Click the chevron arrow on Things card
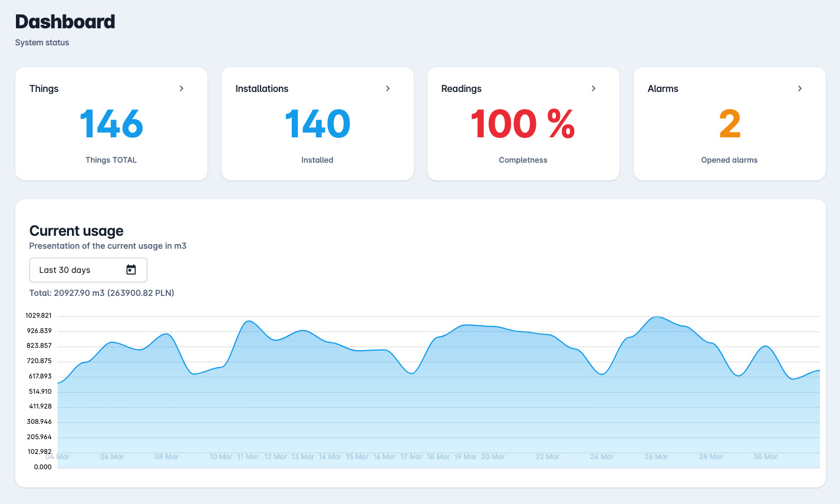The height and width of the screenshot is (504, 840). (x=182, y=88)
